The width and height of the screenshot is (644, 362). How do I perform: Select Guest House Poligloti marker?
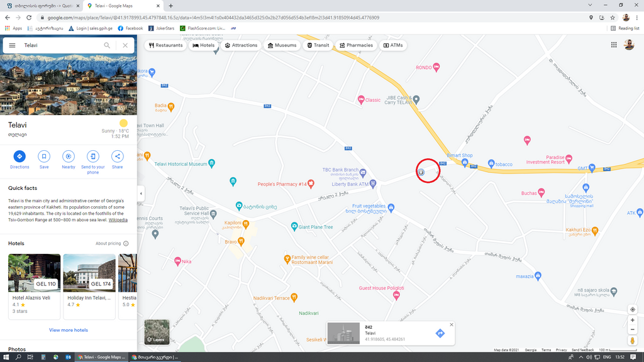(396, 295)
